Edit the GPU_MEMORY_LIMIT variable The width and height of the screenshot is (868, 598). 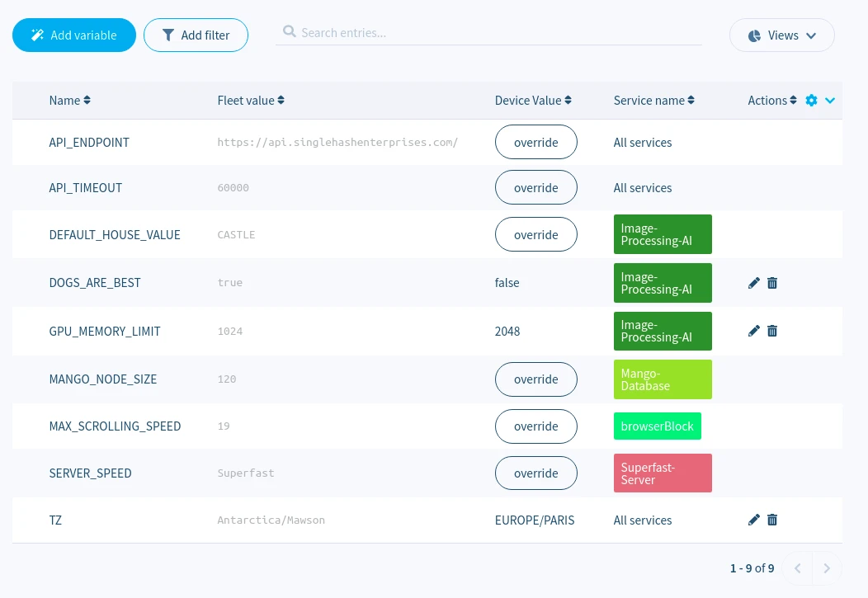pyautogui.click(x=753, y=331)
